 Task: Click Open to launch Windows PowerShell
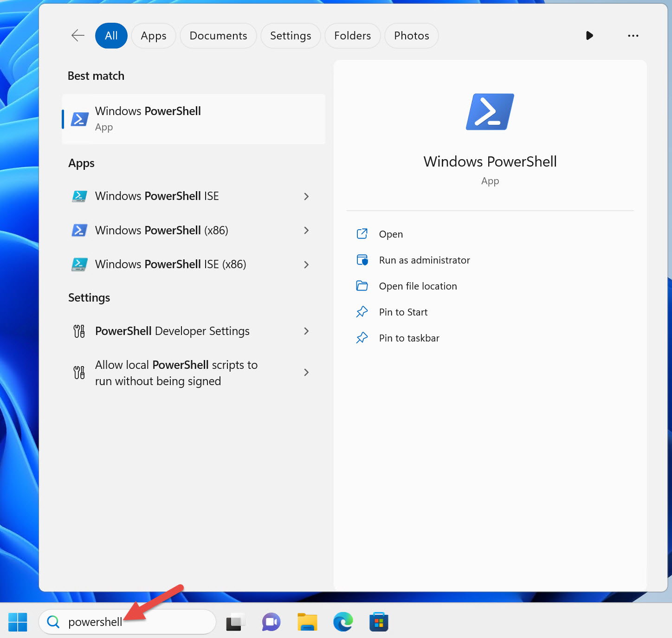tap(390, 234)
